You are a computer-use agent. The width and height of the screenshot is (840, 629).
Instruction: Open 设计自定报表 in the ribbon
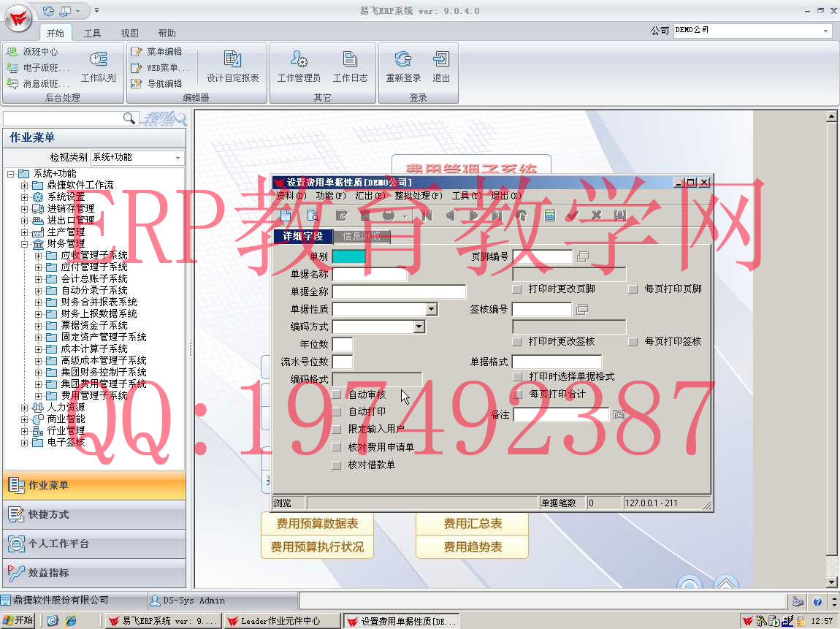click(232, 66)
